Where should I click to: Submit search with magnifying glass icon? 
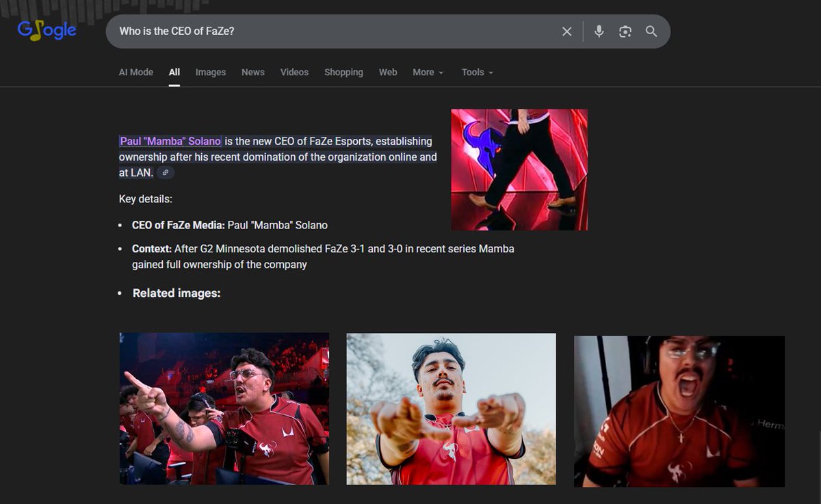click(x=651, y=31)
